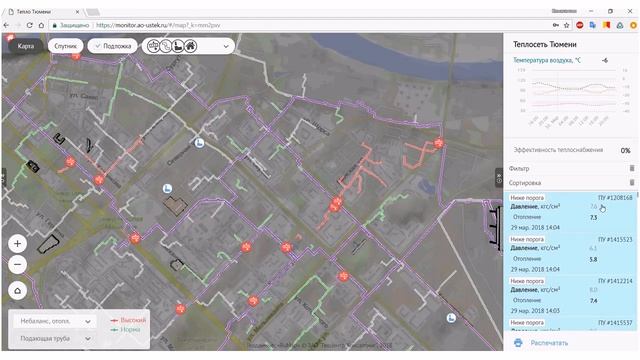This screenshot has height=360, width=640.
Task: Click the browser back arrow
Action: pyautogui.click(x=6, y=25)
